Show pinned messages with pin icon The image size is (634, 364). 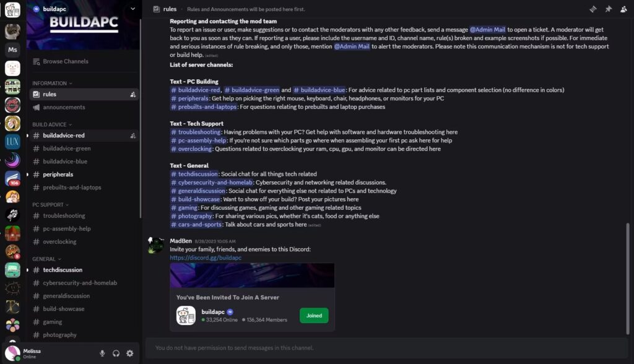(608, 9)
